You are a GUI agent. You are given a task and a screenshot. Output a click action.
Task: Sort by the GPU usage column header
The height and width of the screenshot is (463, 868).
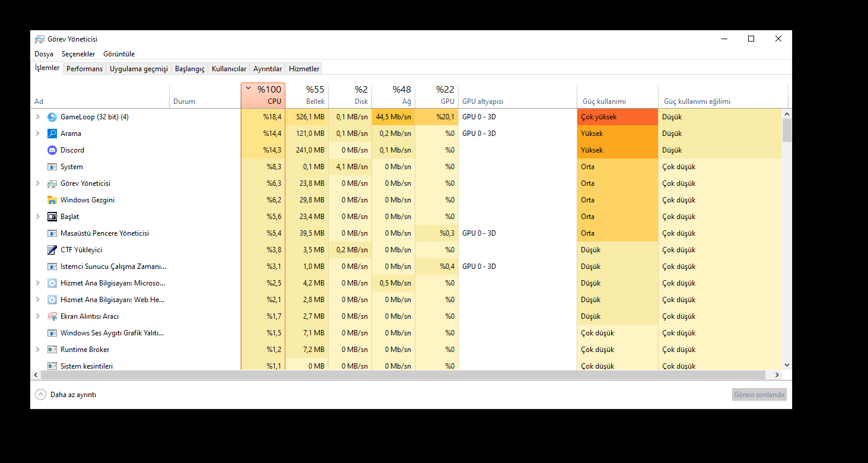coord(437,96)
